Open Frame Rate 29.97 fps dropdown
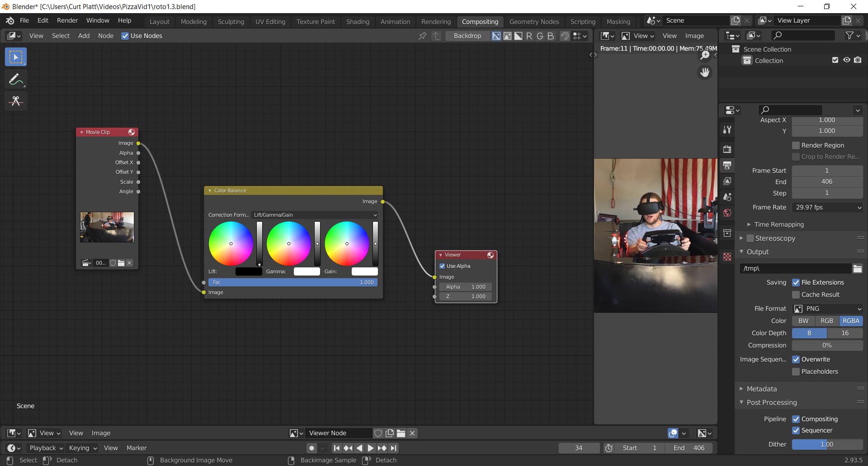The width and height of the screenshot is (868, 466). 827,207
